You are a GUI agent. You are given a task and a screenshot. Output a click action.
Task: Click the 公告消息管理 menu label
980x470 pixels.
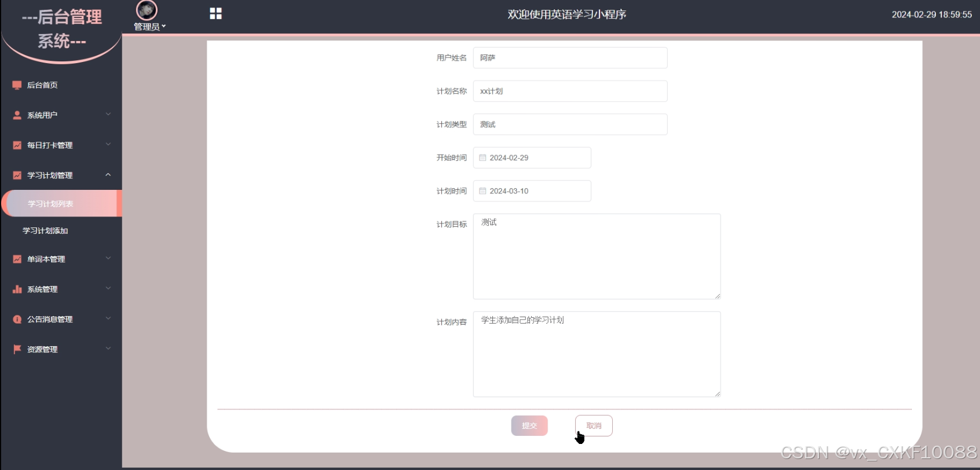click(x=50, y=320)
